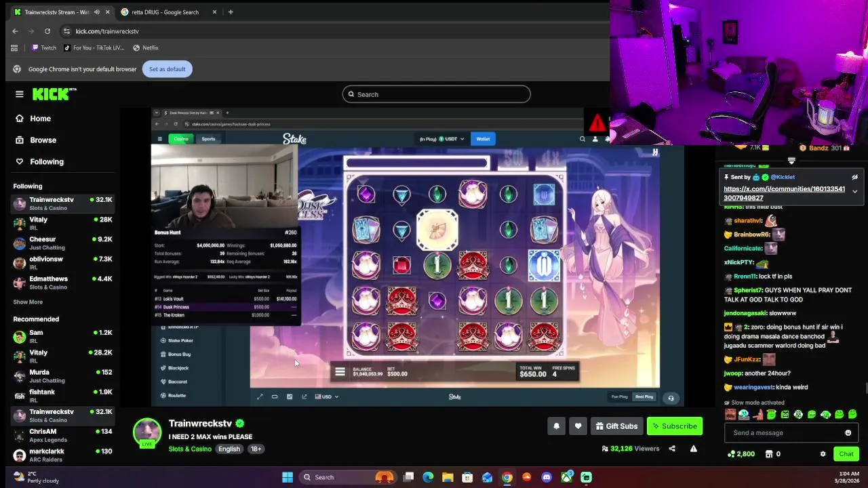
Task: Open the TikTok LIVE bookmark
Action: (94, 48)
